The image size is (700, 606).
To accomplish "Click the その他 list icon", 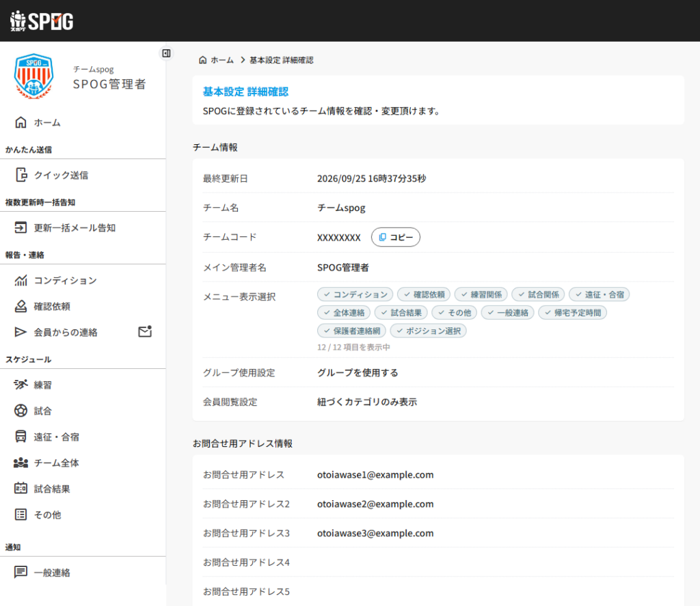I will point(21,514).
